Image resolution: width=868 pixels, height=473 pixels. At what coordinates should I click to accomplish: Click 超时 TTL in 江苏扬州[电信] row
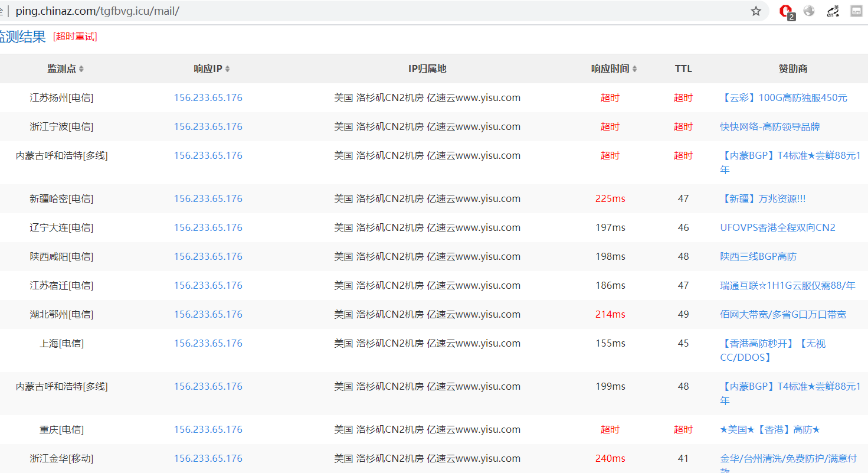683,98
